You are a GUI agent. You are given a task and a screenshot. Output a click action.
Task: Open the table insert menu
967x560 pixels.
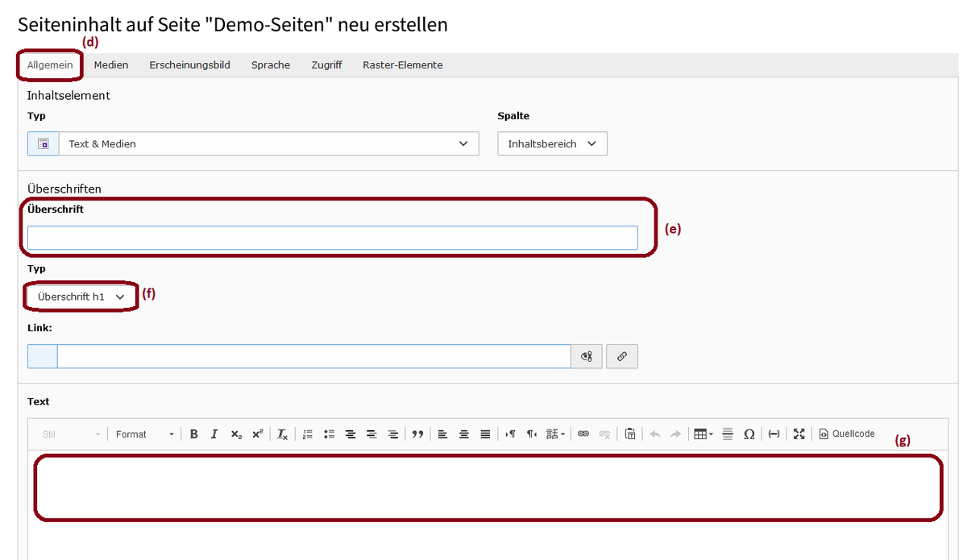click(703, 434)
